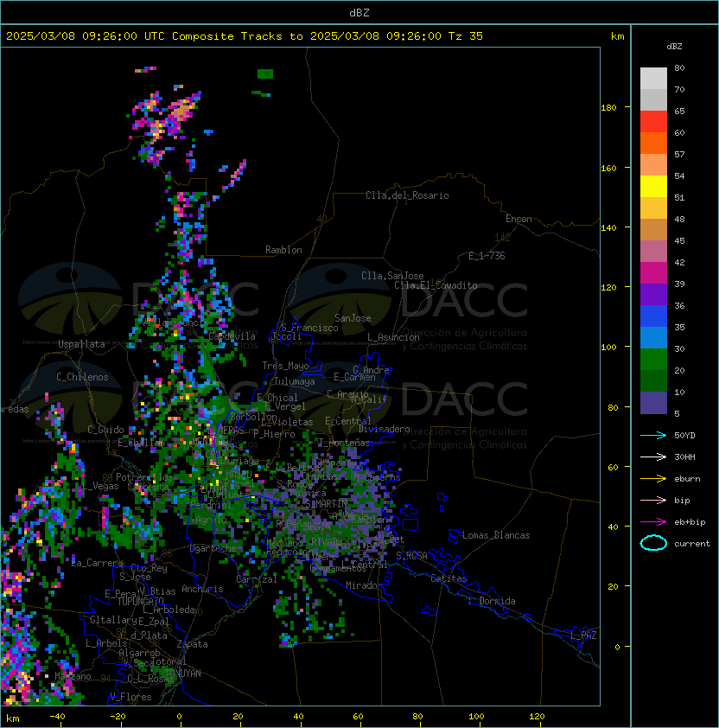
Task: Click the '-40' tick on the horizontal km axis
Action: tap(57, 717)
